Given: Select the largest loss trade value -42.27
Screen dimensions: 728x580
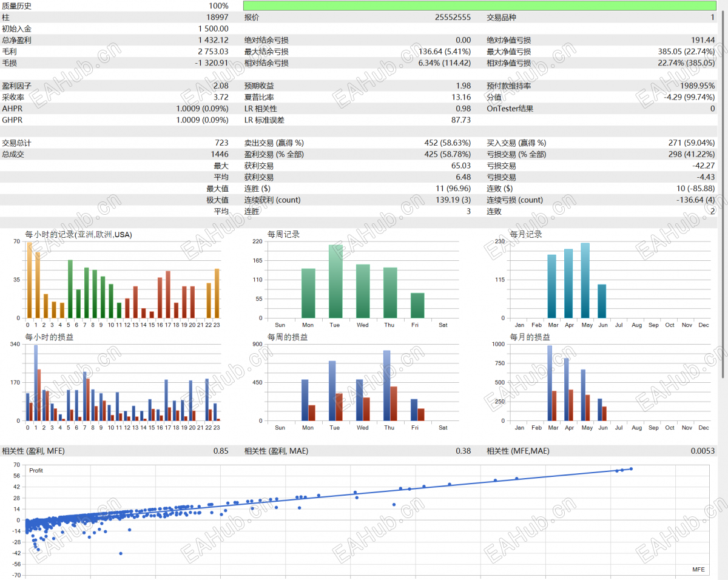Looking at the screenshot, I should coord(704,166).
